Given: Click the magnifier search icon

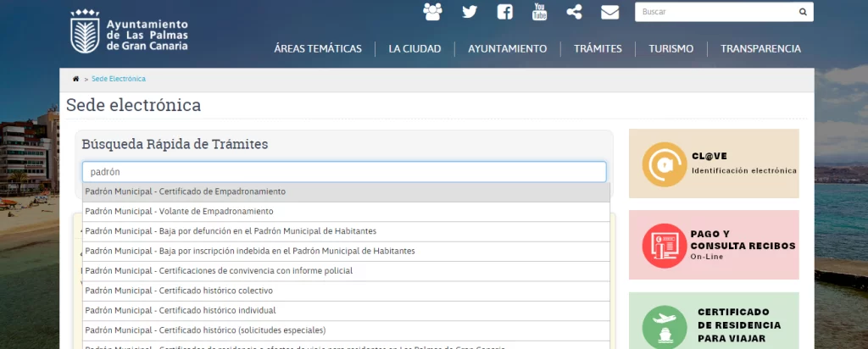Looking at the screenshot, I should click(x=803, y=12).
